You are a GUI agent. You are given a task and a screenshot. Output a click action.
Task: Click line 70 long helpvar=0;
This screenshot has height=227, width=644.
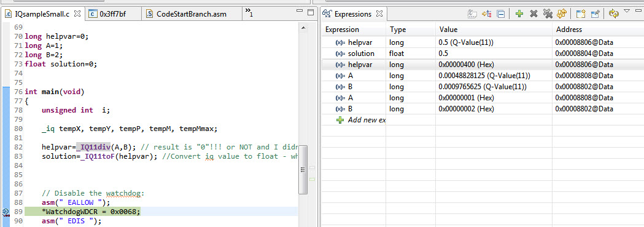(x=56, y=36)
